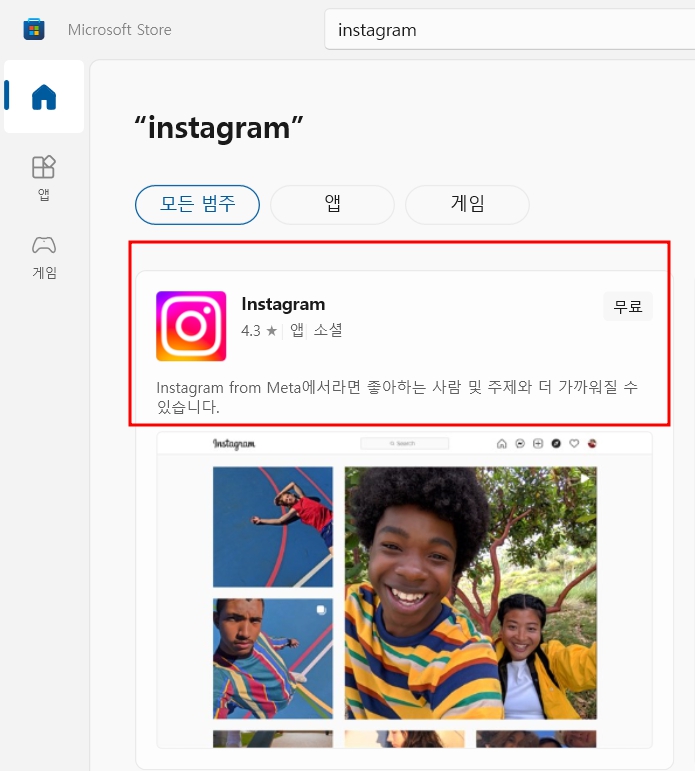The height and width of the screenshot is (771, 695).
Task: Select the 앱 filter tab
Action: pos(332,205)
